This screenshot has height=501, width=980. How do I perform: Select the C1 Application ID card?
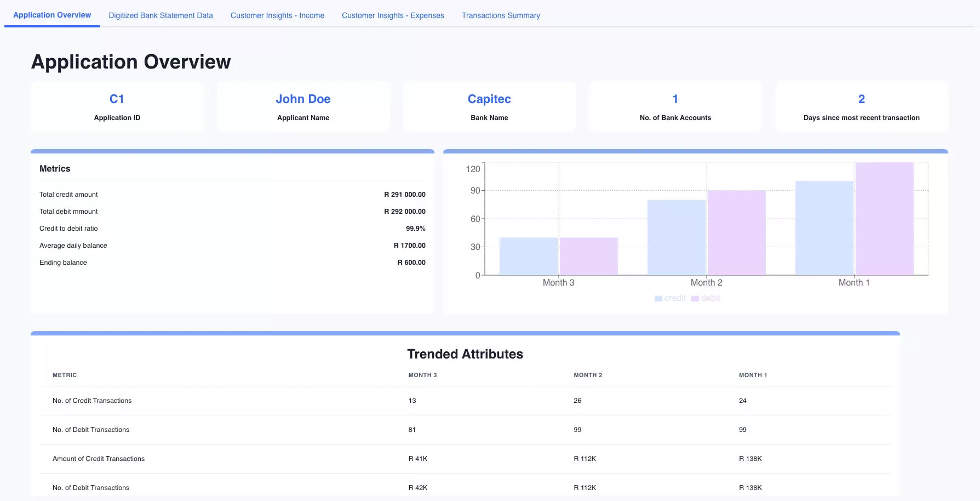[x=117, y=106]
